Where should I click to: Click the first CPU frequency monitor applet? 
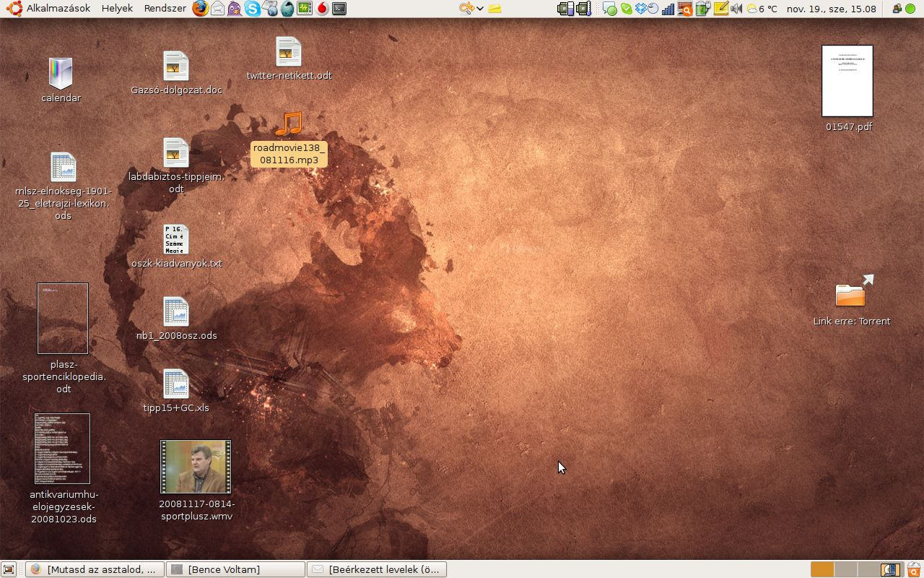pyautogui.click(x=566, y=9)
